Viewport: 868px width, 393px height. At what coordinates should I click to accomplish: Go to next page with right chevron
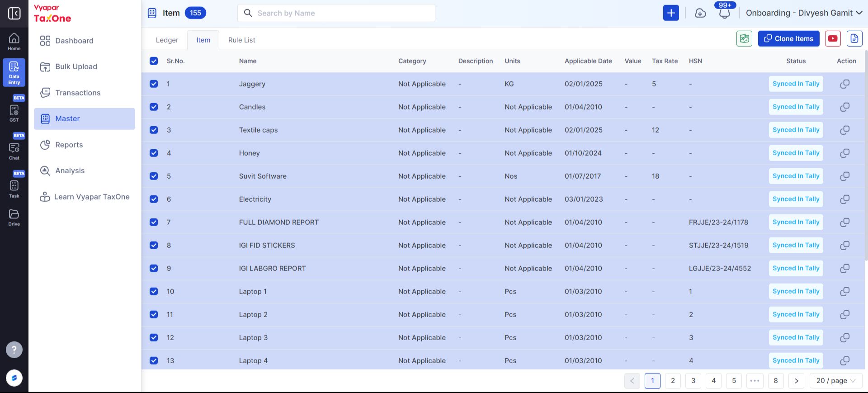(796, 381)
